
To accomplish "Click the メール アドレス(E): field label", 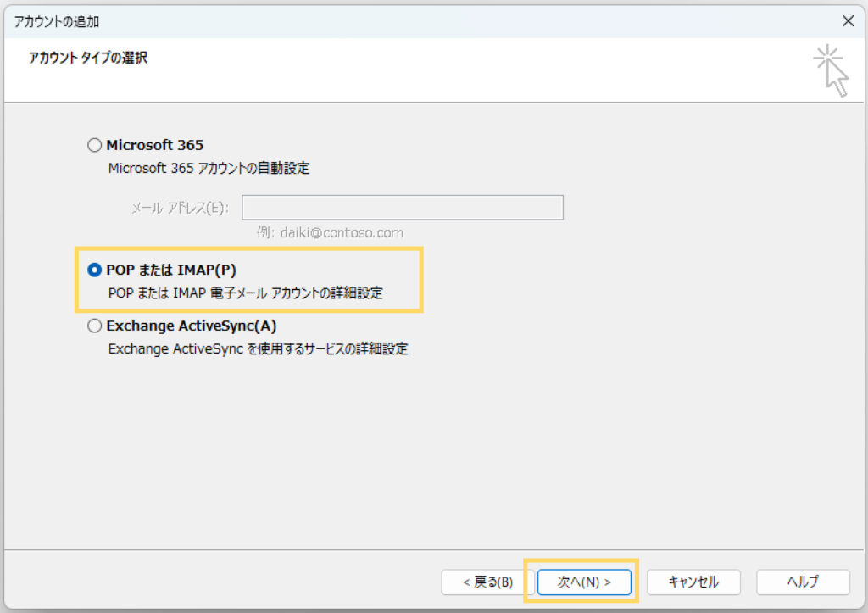I will coord(180,208).
